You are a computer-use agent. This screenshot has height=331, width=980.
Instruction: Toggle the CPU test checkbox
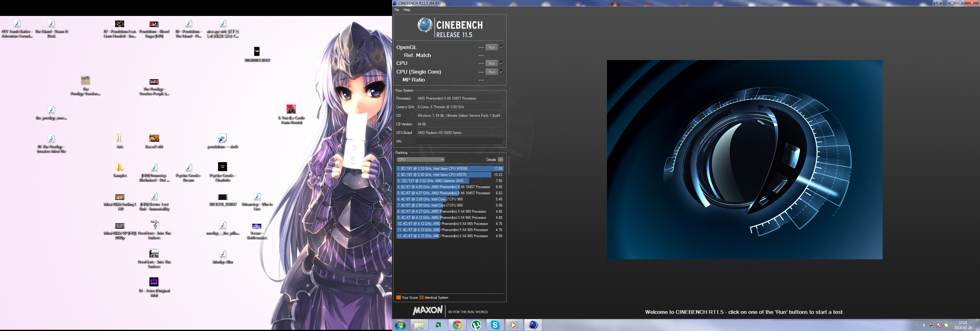click(x=502, y=63)
